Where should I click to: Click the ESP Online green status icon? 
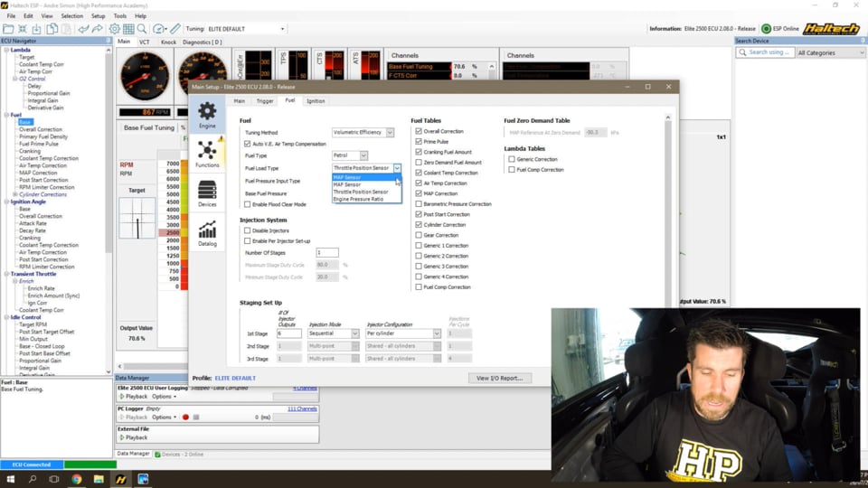click(766, 29)
